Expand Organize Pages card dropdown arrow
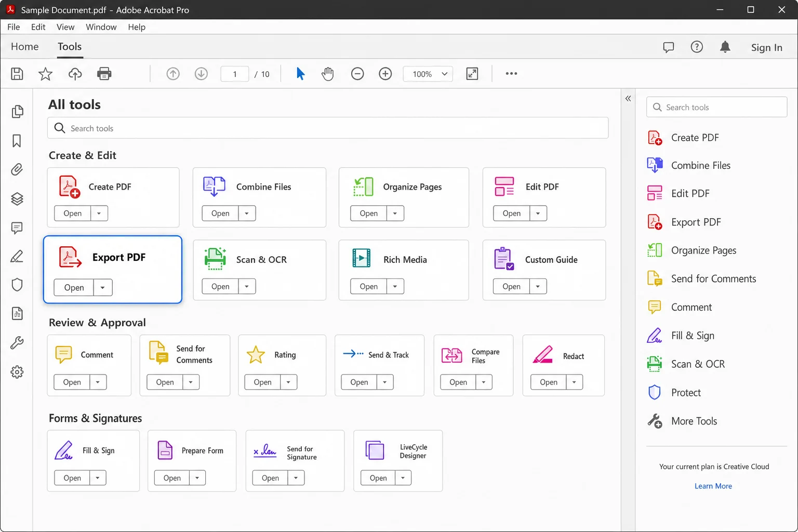Image resolution: width=798 pixels, height=532 pixels. 395,214
